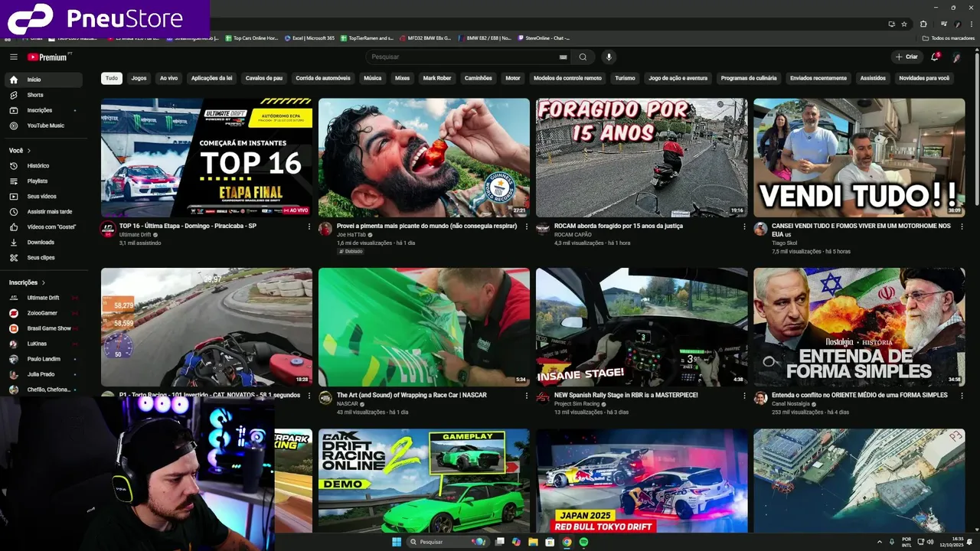Bookmark this page with star icon
Screen dimensions: 980x551
pos(904,24)
